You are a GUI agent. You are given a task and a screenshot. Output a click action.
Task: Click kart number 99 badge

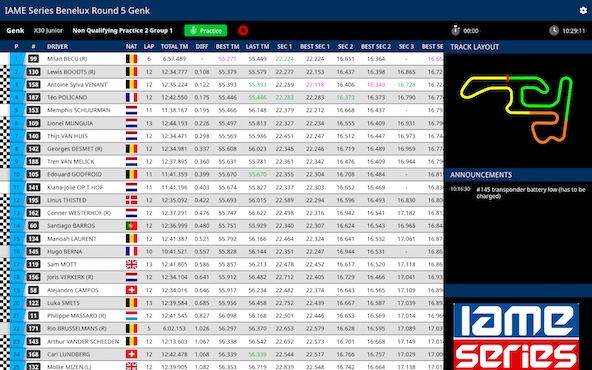[33, 59]
